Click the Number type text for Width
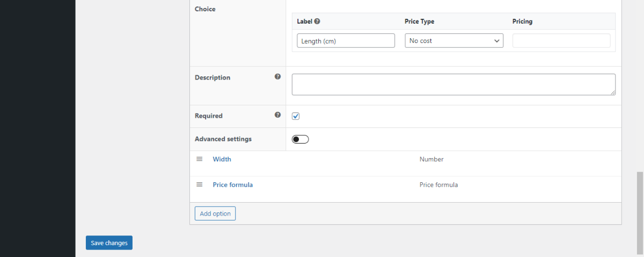This screenshot has width=644, height=257. 431,159
